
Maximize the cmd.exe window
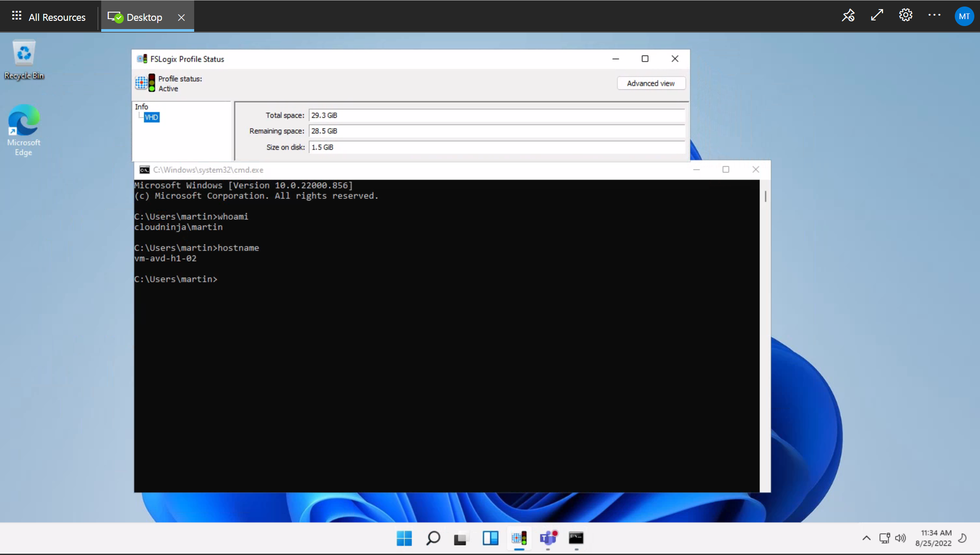click(726, 170)
